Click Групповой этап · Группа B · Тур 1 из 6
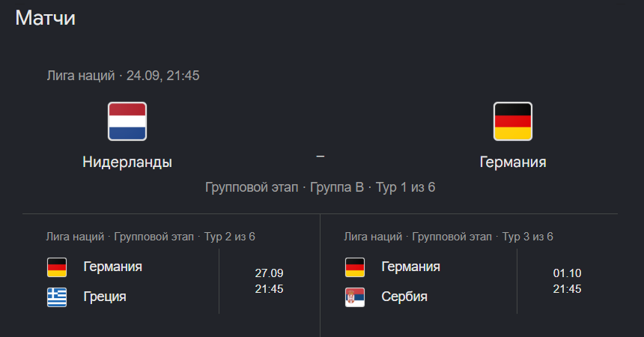 point(321,187)
